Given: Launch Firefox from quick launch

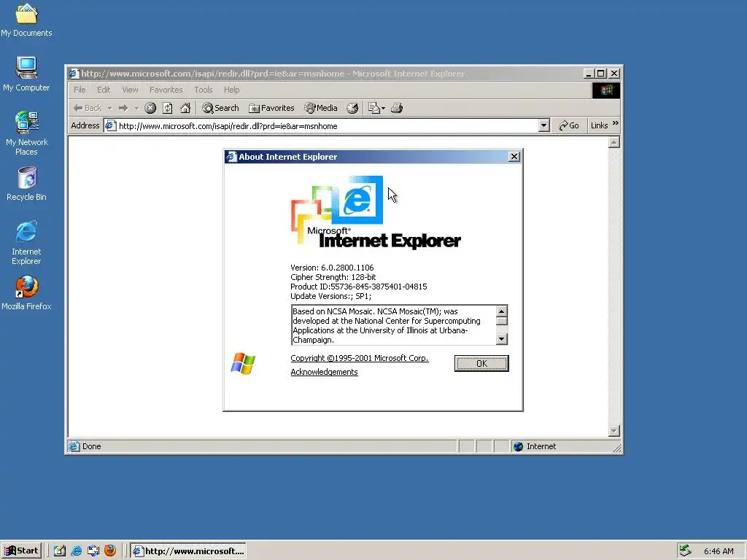Looking at the screenshot, I should 110,551.
